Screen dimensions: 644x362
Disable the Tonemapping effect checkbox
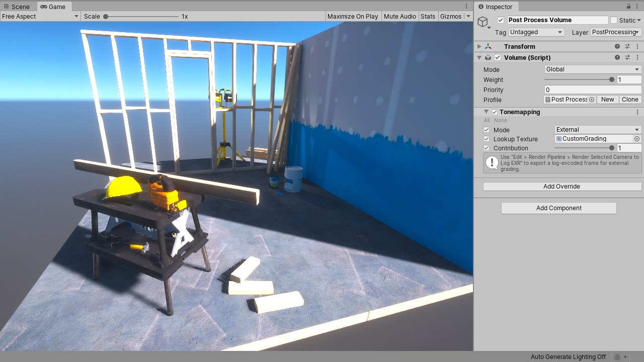494,112
